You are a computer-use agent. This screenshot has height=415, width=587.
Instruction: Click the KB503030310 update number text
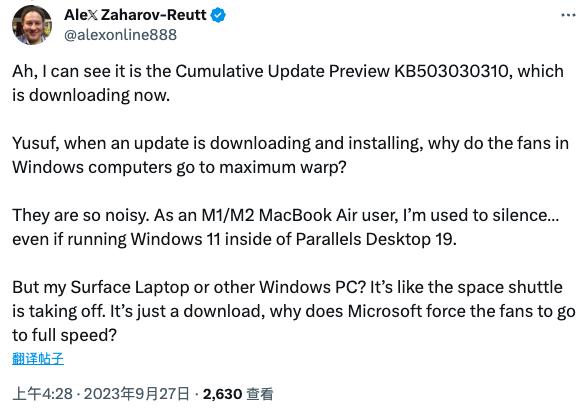[451, 71]
